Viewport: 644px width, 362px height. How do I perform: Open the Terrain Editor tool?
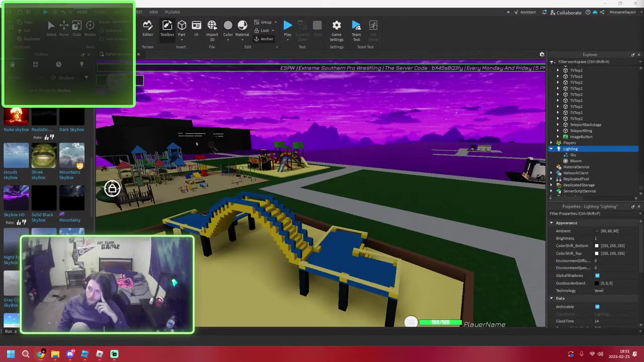point(147,28)
